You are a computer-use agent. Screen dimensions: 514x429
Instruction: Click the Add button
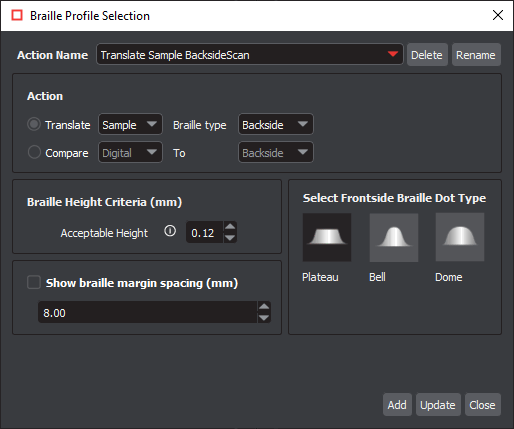(397, 405)
